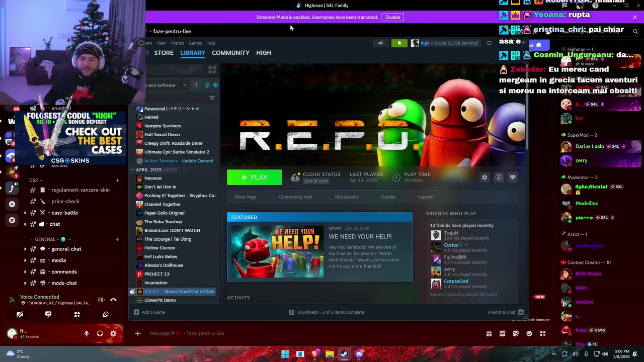Open Steam Downloads status bar entry
Screen dimensions: 644x362
point(326,312)
